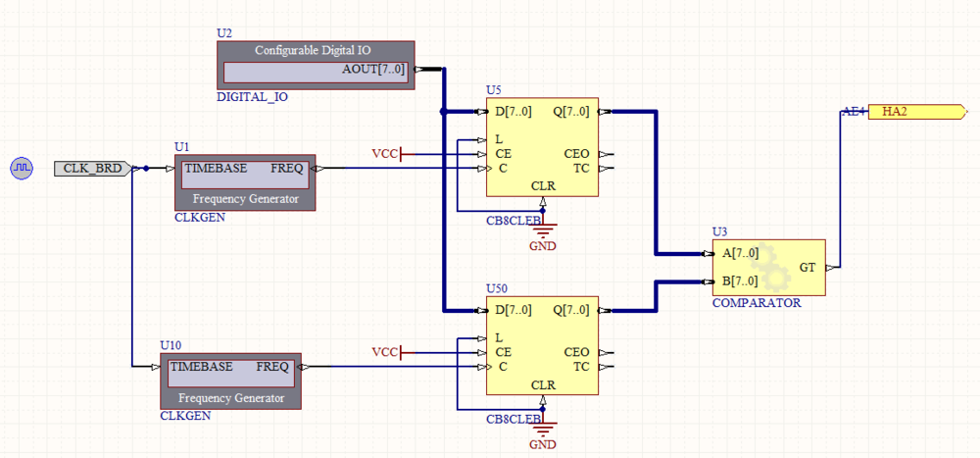980x458 pixels.
Task: Select the CLK_BRD input port
Action: [92, 169]
